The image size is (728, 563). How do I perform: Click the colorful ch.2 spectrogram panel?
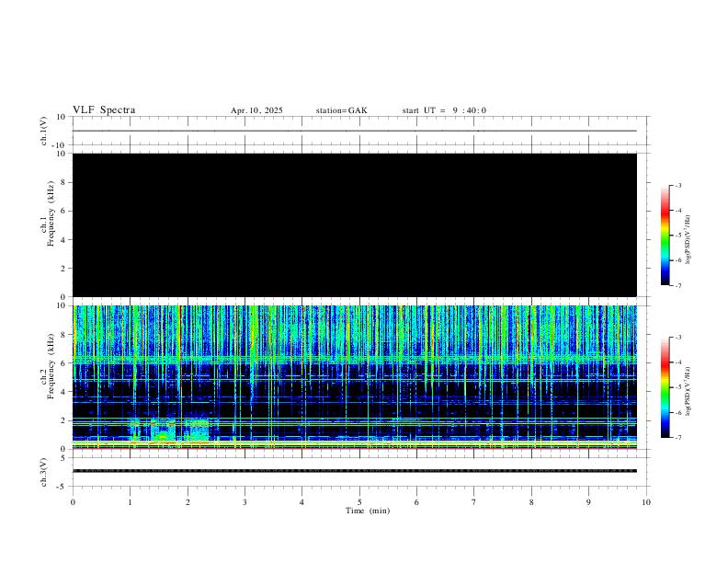coord(355,377)
